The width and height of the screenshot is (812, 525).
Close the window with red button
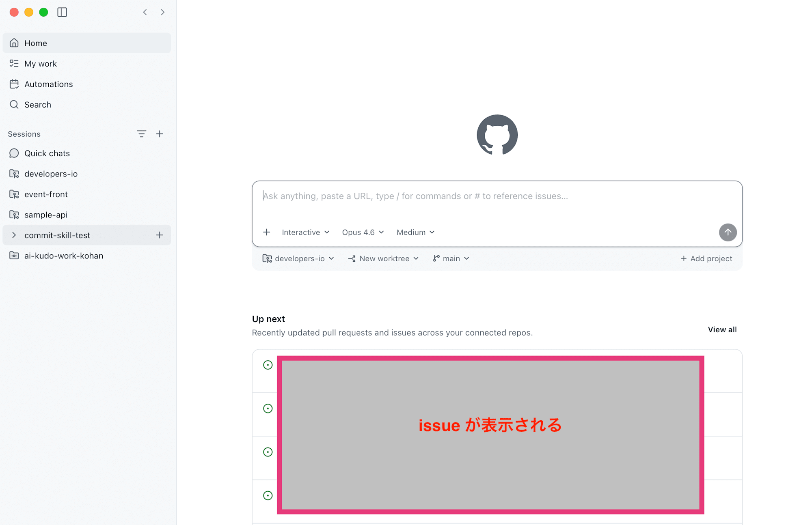14,12
